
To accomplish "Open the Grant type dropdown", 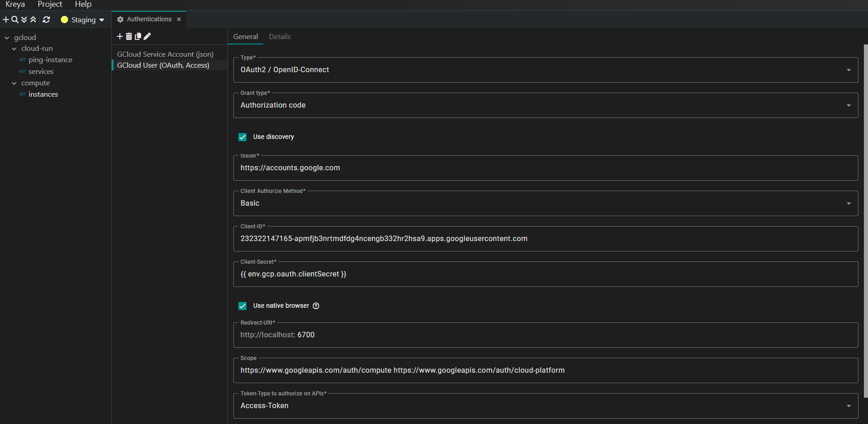I will 545,105.
